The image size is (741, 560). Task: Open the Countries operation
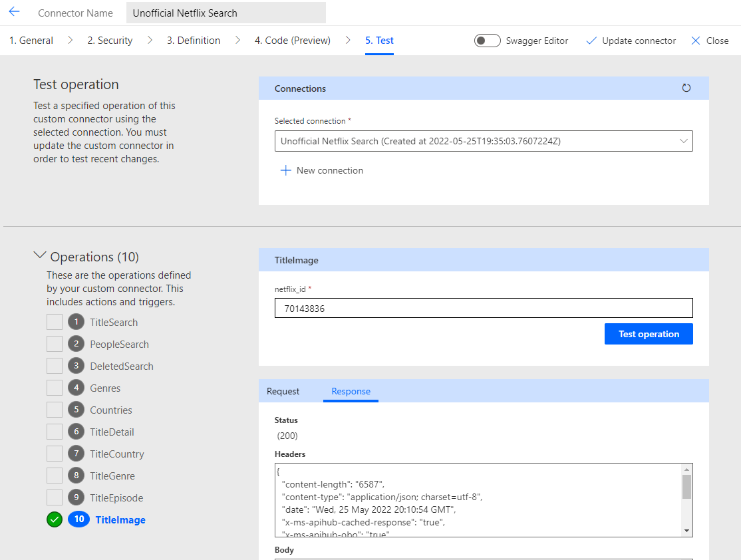pyautogui.click(x=111, y=410)
